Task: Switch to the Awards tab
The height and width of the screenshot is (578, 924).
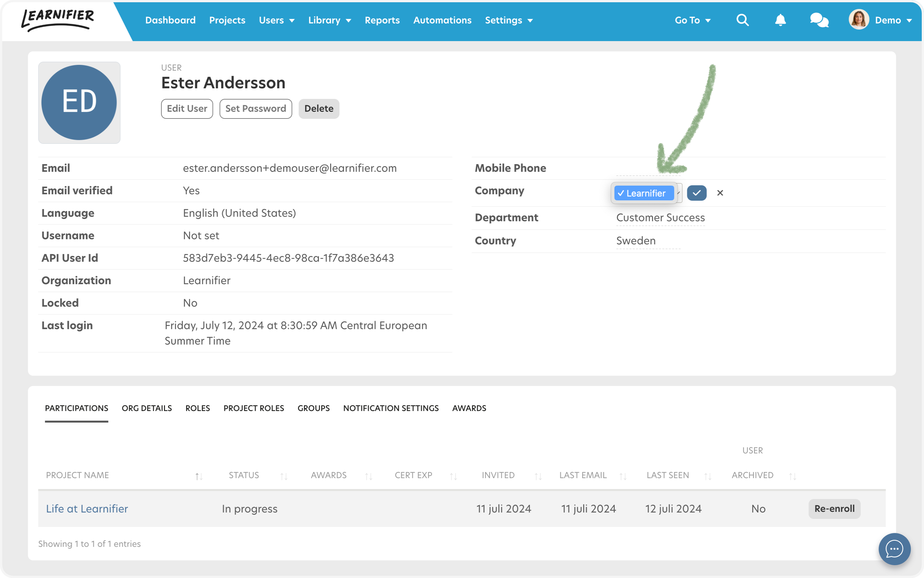Action: 469,408
